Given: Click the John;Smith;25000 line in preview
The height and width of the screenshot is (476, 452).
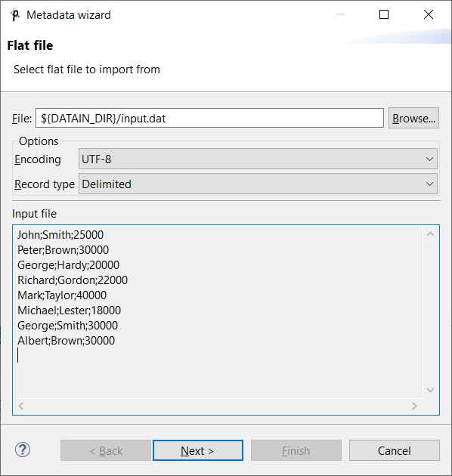Looking at the screenshot, I should point(60,235).
